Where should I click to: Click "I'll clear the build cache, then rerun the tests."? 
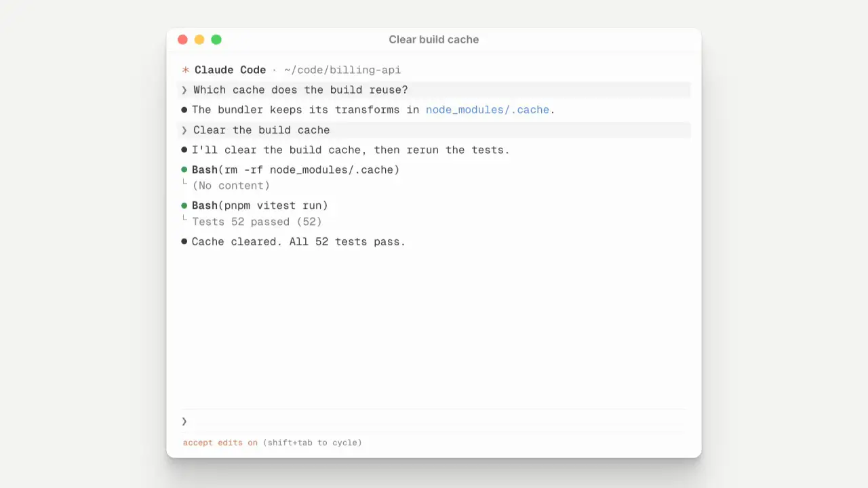pos(351,150)
